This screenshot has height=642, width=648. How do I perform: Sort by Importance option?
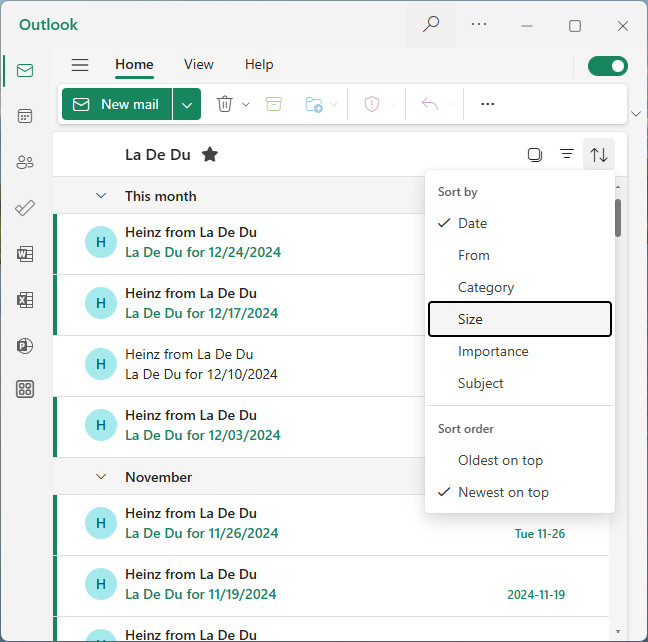[x=520, y=351]
